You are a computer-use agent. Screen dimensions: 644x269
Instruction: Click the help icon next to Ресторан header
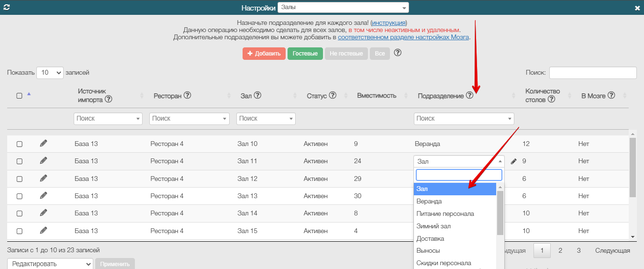188,95
